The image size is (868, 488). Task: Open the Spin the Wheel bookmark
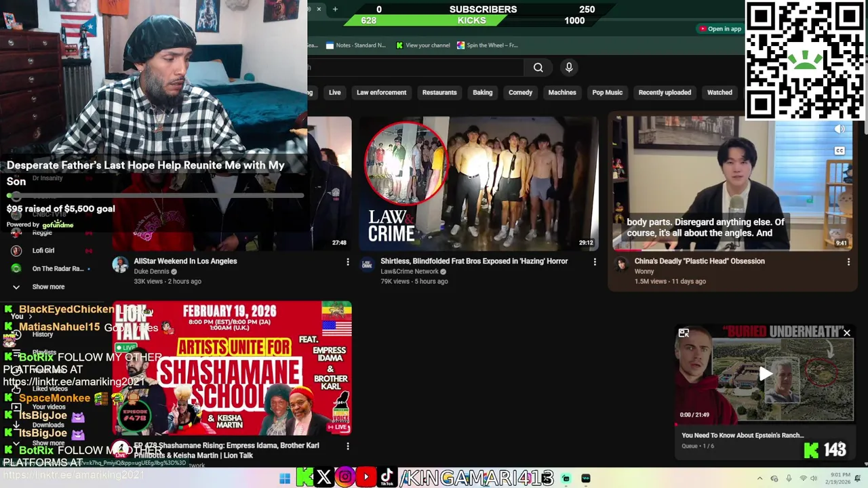click(488, 45)
